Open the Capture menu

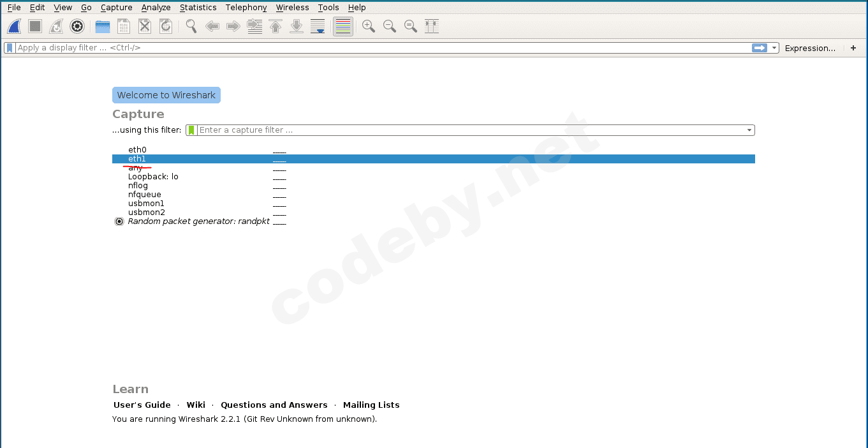[x=117, y=8]
